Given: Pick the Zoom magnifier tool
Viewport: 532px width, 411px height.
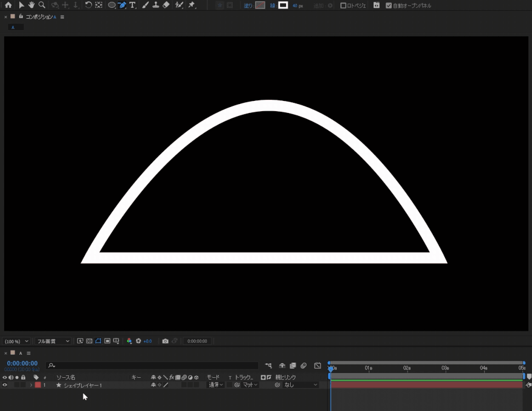Looking at the screenshot, I should click(42, 5).
